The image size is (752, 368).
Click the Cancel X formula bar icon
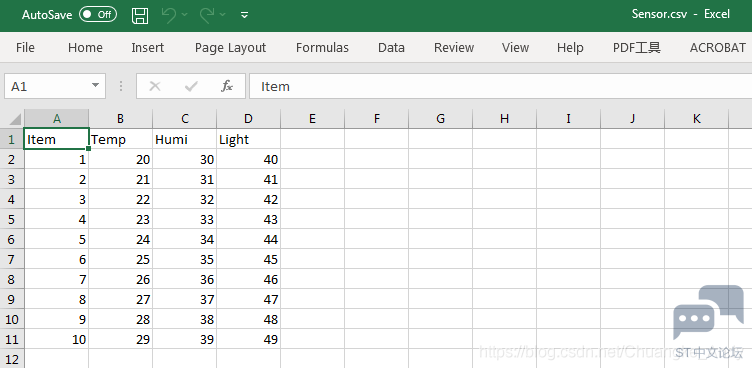point(154,86)
